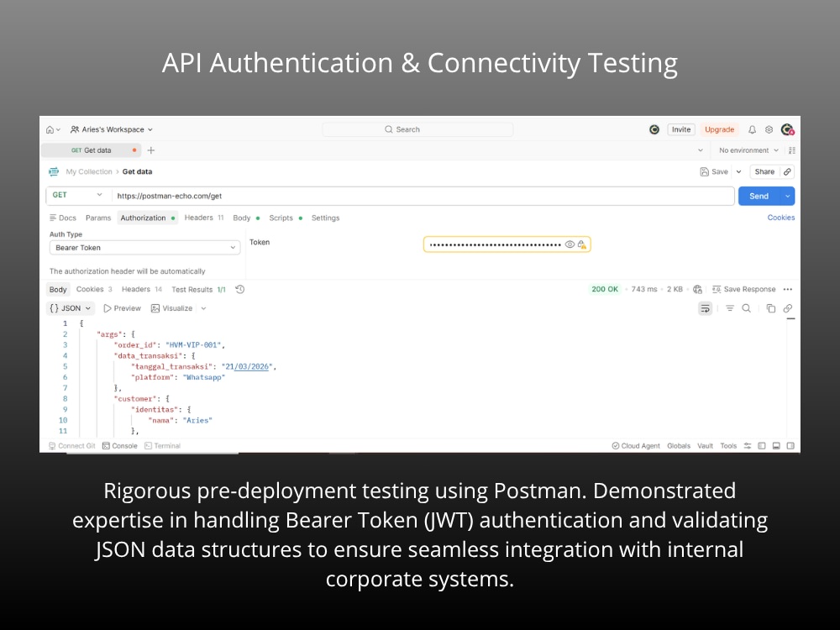Save the request
Viewport: 840px width, 630px height.
point(714,172)
